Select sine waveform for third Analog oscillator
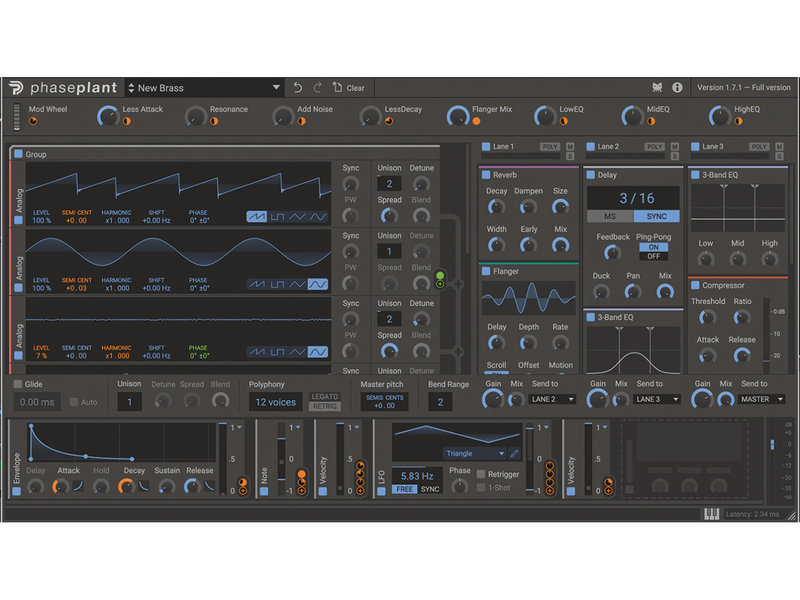The image size is (800, 600). [x=317, y=352]
